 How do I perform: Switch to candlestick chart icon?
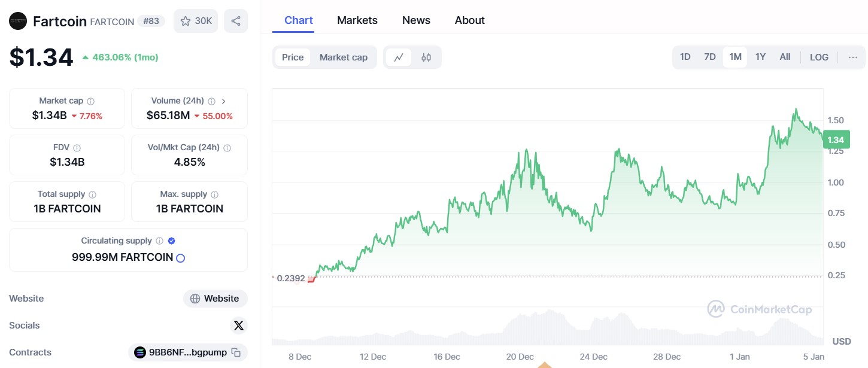click(x=426, y=57)
